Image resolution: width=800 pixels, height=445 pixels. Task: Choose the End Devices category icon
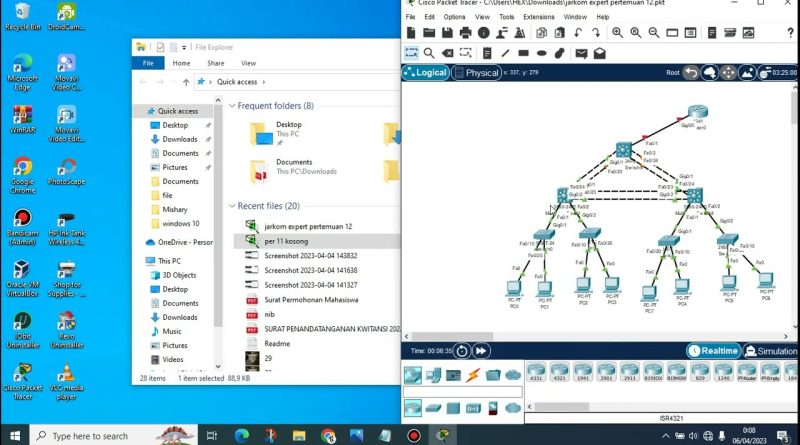433,375
